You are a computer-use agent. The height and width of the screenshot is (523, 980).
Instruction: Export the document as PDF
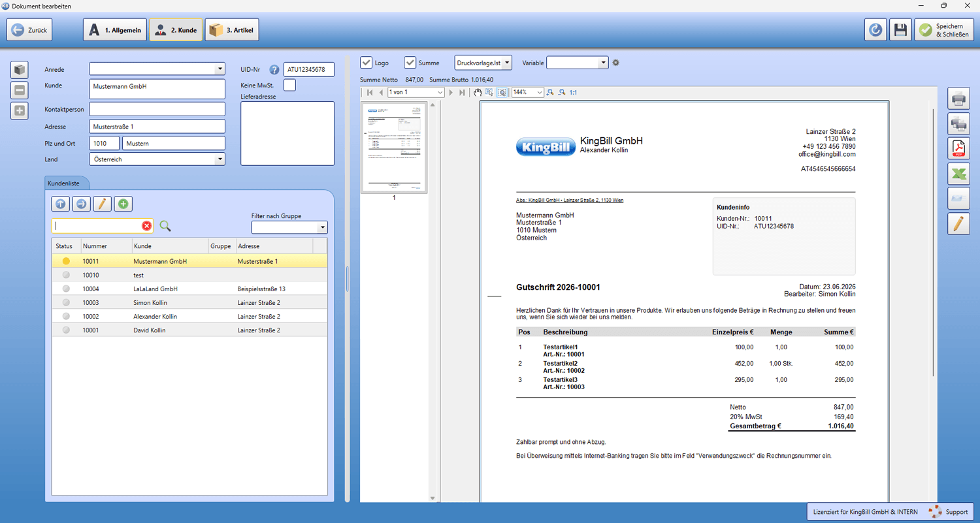click(958, 148)
